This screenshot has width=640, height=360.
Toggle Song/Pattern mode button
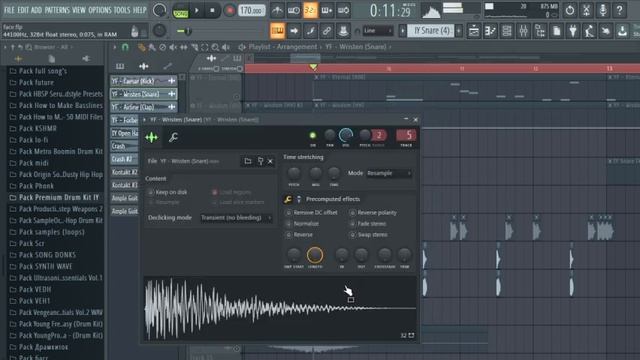coord(180,11)
